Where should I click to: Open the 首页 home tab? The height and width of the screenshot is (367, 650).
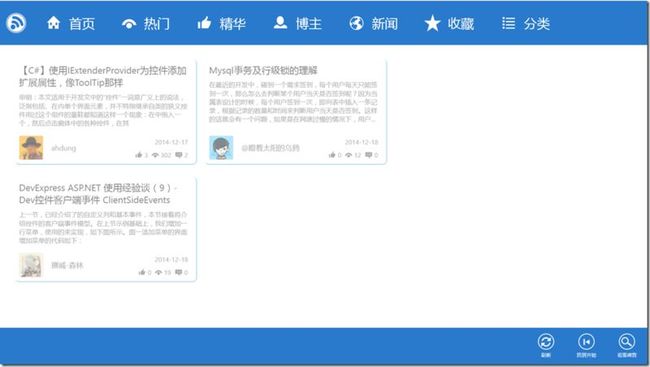coord(71,24)
